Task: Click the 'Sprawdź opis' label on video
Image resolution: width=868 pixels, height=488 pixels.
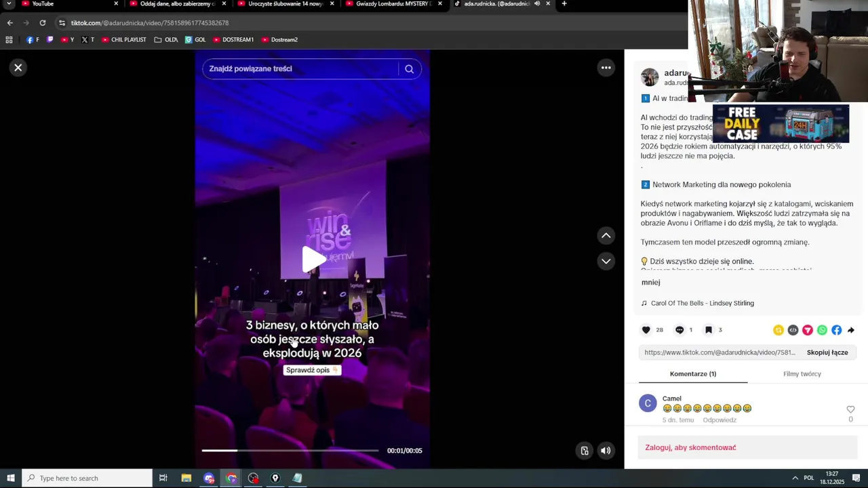Action: pyautogui.click(x=312, y=370)
